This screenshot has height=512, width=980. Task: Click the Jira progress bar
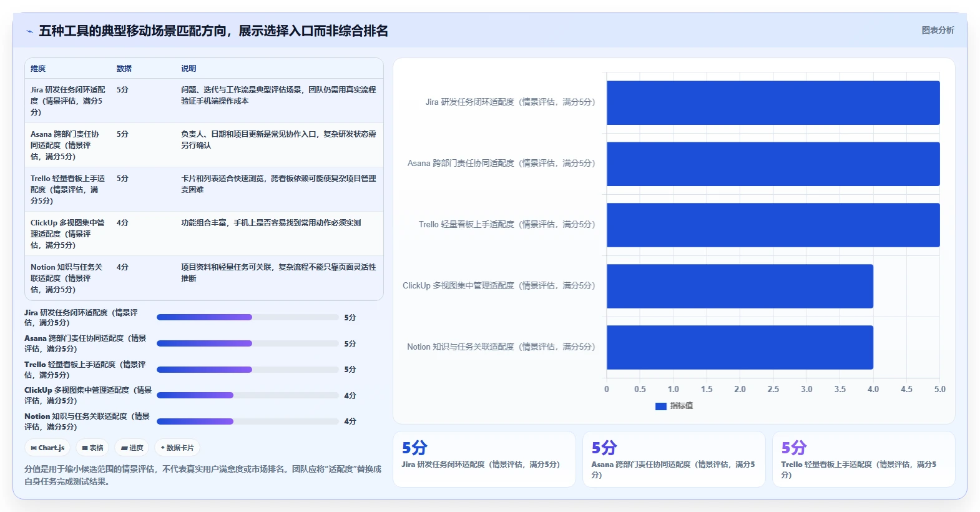click(247, 317)
